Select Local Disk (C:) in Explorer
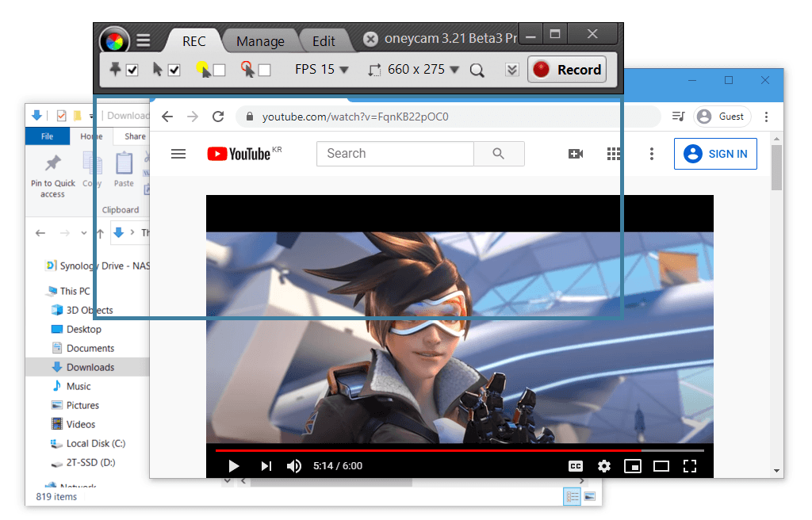Image resolution: width=812 pixels, height=520 pixels. [88, 443]
